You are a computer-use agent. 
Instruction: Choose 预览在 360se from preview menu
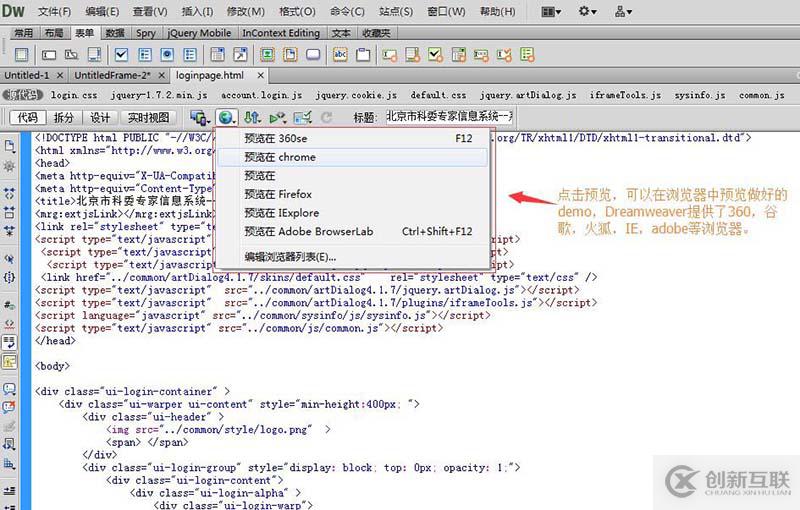tap(352, 138)
